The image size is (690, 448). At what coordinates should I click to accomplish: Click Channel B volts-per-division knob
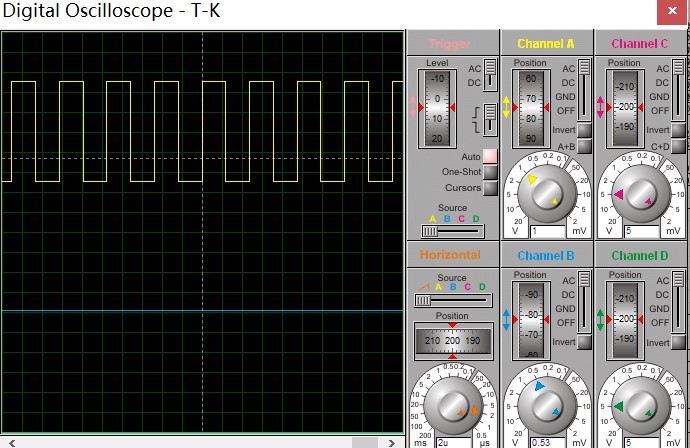[547, 406]
